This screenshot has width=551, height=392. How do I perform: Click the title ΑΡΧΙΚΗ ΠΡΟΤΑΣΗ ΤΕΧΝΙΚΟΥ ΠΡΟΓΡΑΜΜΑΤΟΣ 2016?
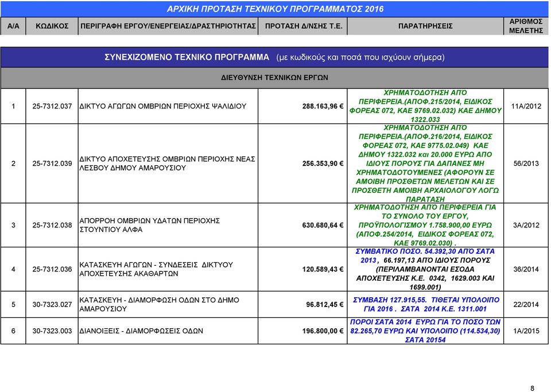coord(275,9)
